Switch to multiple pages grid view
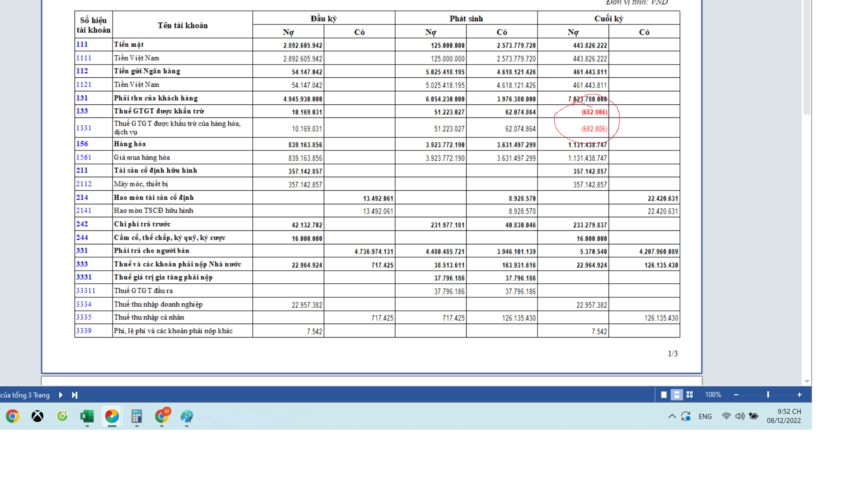This screenshot has height=488, width=868. click(689, 394)
